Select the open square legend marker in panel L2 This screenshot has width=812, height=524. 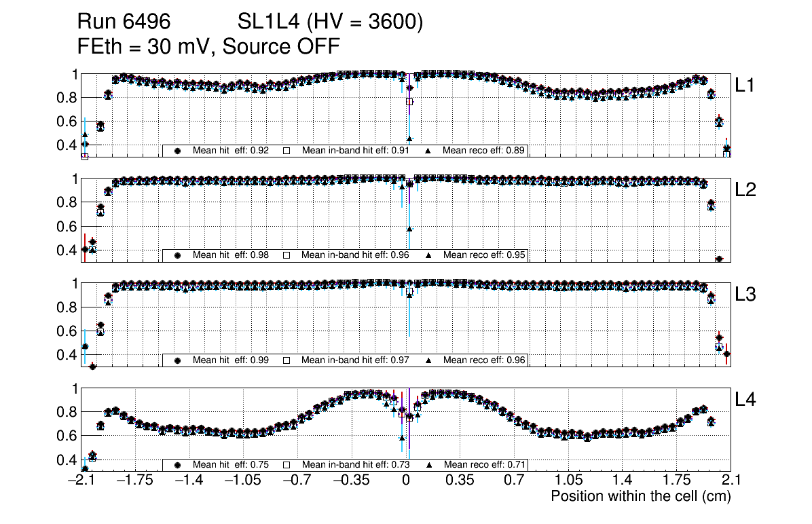point(287,255)
